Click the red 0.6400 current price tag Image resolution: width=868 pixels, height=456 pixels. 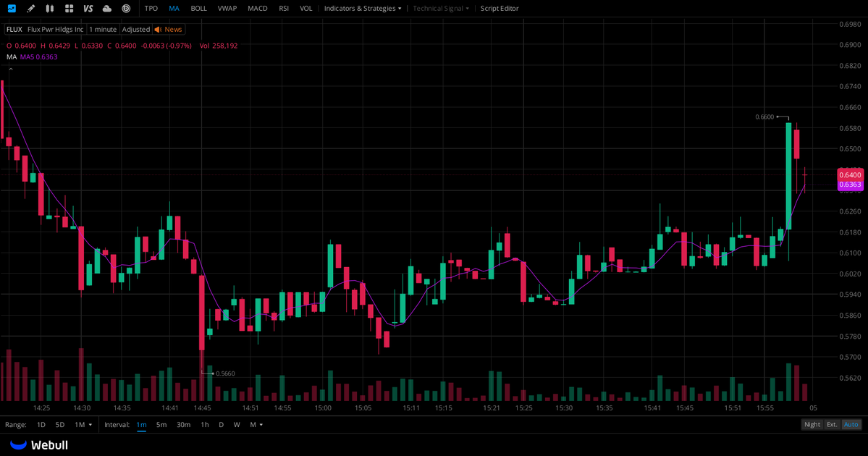coord(851,175)
